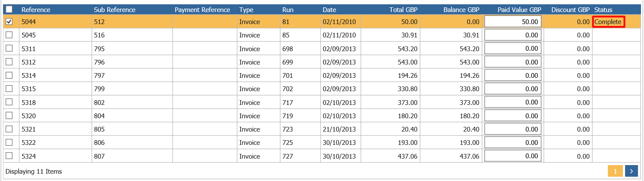Click the Payment Reference column header
This screenshot has height=181, width=644.
coord(202,9)
